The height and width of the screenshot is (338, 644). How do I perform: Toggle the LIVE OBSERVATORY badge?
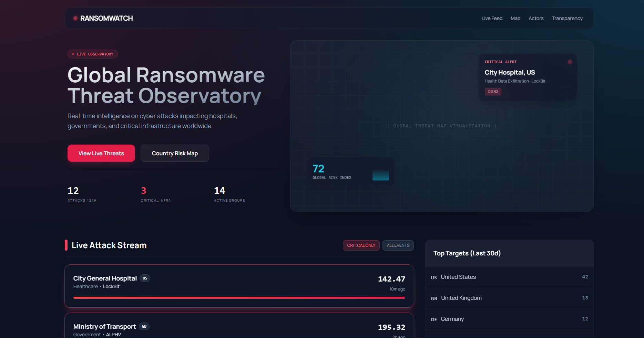(x=92, y=54)
